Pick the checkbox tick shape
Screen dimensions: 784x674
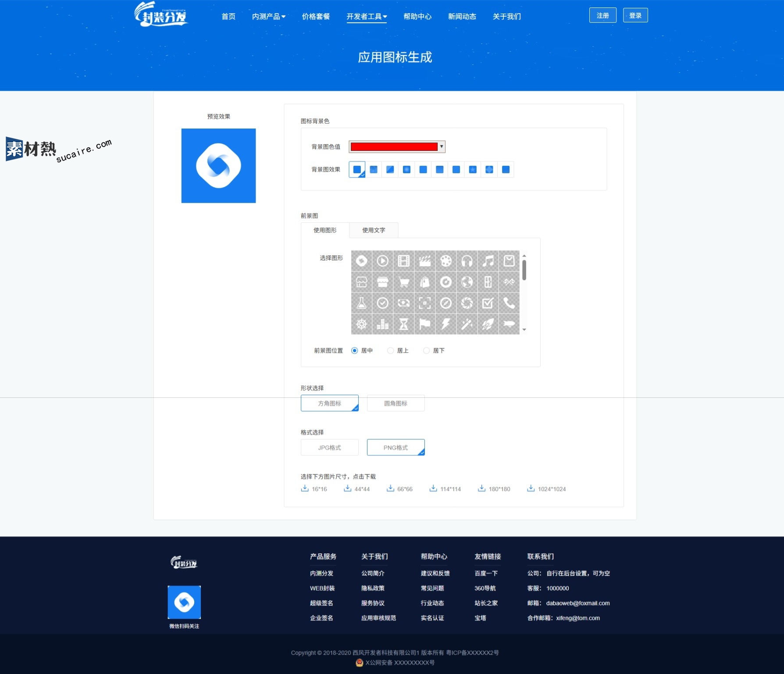click(488, 303)
